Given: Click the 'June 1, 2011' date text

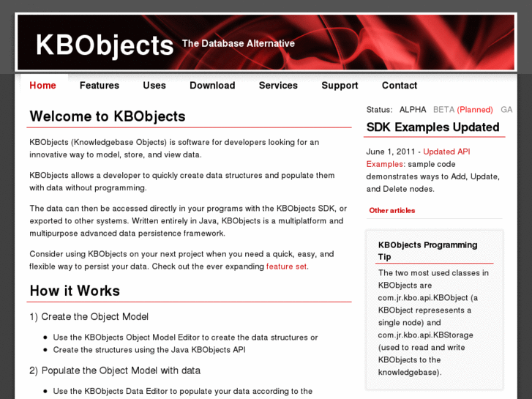Looking at the screenshot, I should click(x=391, y=152).
